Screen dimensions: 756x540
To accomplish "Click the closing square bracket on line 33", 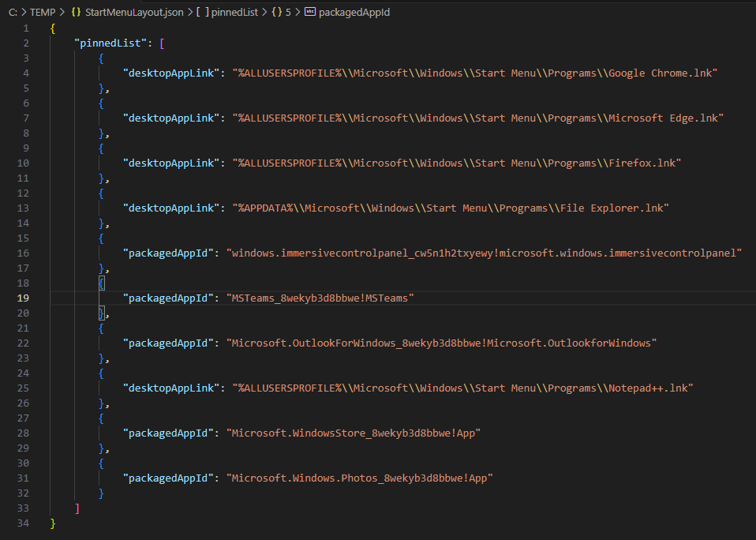I will (x=77, y=508).
